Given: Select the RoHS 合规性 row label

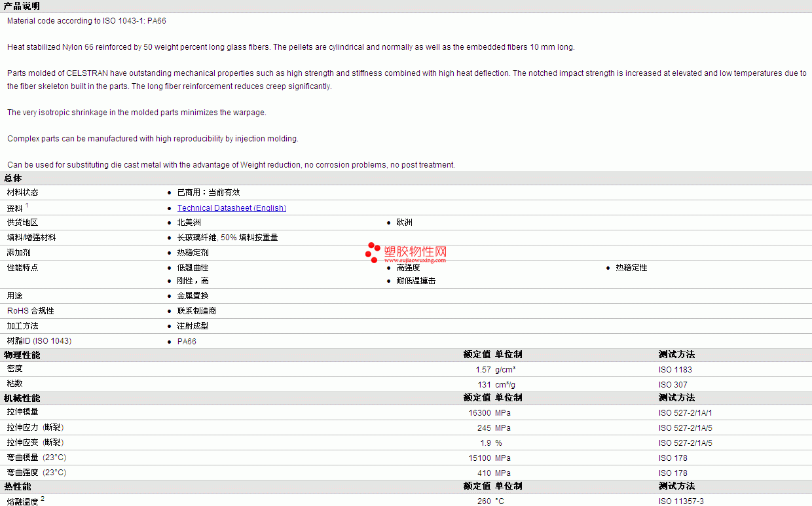Looking at the screenshot, I should click(x=31, y=311).
